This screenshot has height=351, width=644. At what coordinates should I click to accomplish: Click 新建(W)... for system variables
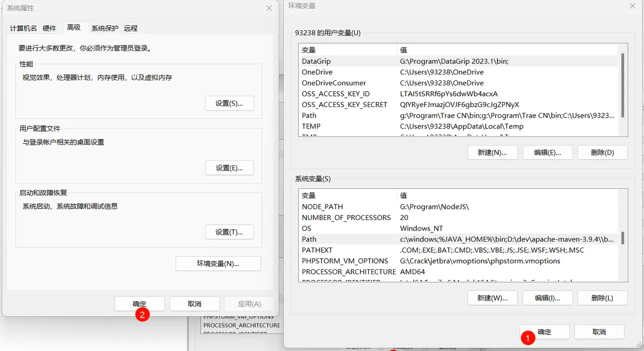point(492,298)
